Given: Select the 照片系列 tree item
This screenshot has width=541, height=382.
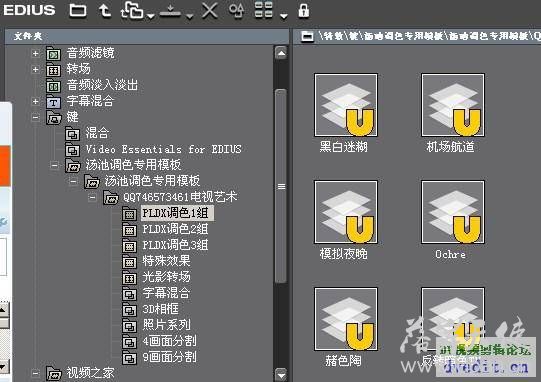Looking at the screenshot, I should click(166, 325).
